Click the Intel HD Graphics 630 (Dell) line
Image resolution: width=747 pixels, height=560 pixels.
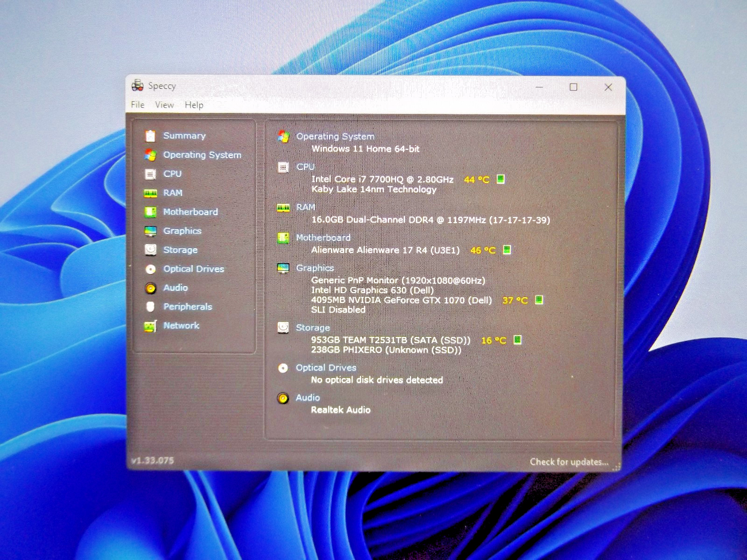coord(373,290)
